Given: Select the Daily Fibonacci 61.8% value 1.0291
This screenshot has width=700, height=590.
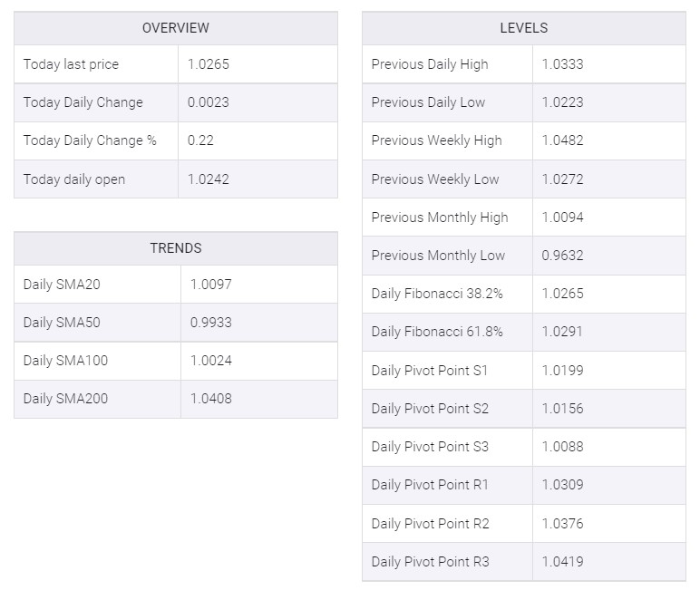Looking at the screenshot, I should tap(563, 332).
